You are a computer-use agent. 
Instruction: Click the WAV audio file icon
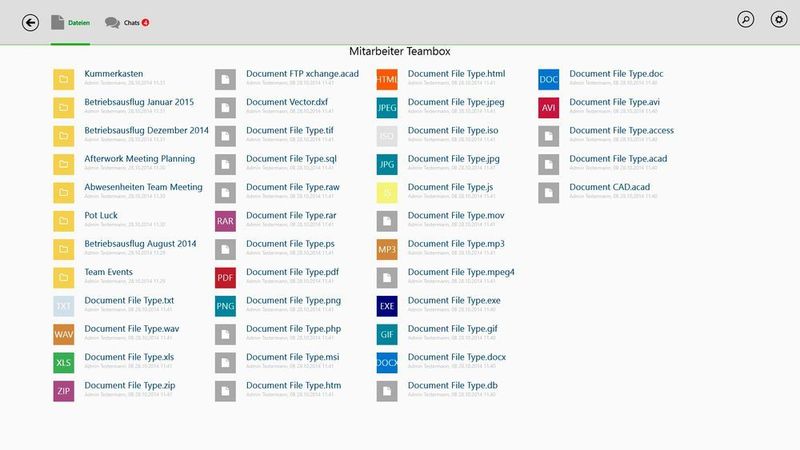tap(63, 334)
